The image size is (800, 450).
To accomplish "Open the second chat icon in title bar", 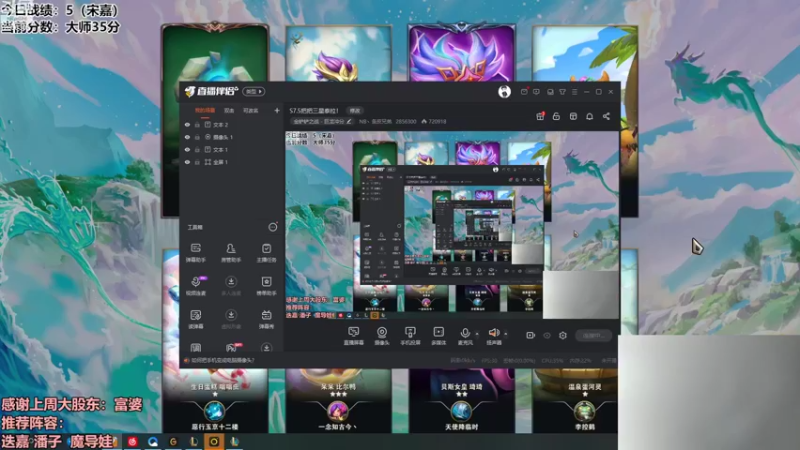I will (x=536, y=92).
